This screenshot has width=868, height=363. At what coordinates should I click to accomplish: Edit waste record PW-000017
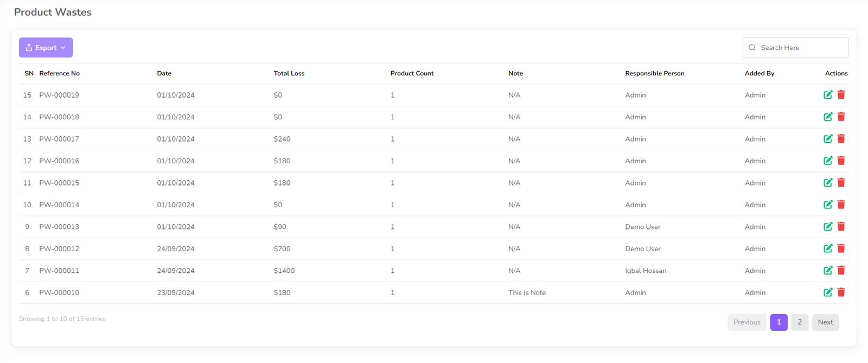click(x=828, y=139)
